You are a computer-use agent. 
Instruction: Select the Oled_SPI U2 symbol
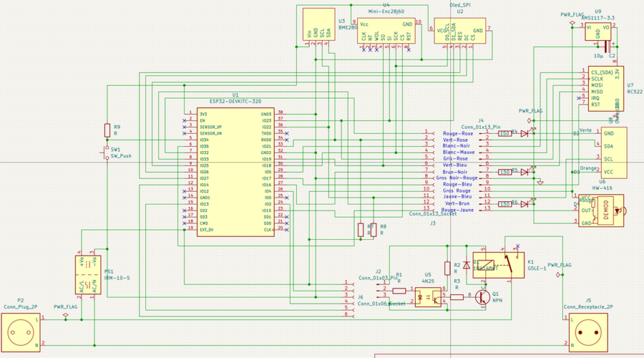[460, 31]
